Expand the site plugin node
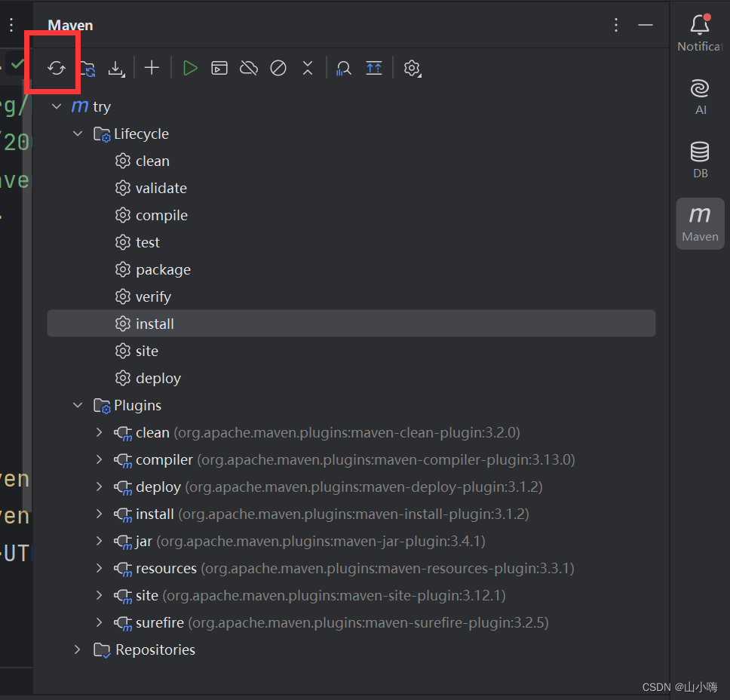730x700 pixels. pyautogui.click(x=99, y=595)
